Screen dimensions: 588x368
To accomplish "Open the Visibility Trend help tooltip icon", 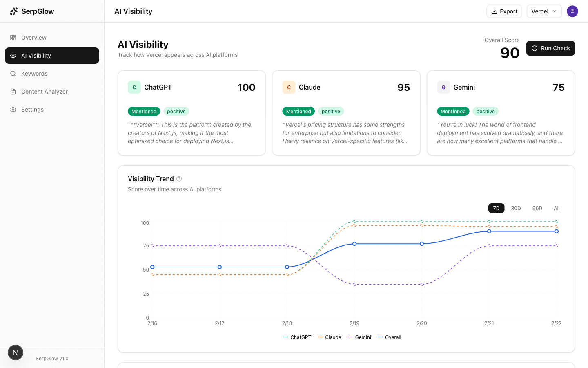I will coord(179,179).
